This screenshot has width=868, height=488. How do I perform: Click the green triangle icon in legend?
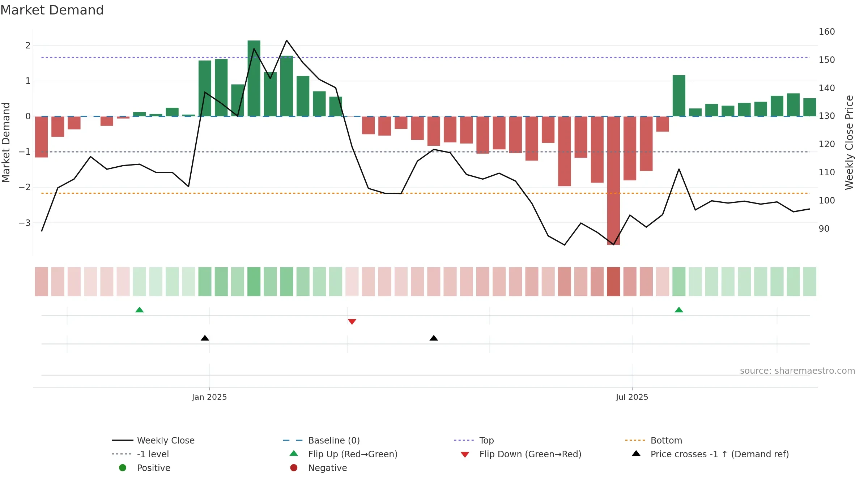coord(294,453)
